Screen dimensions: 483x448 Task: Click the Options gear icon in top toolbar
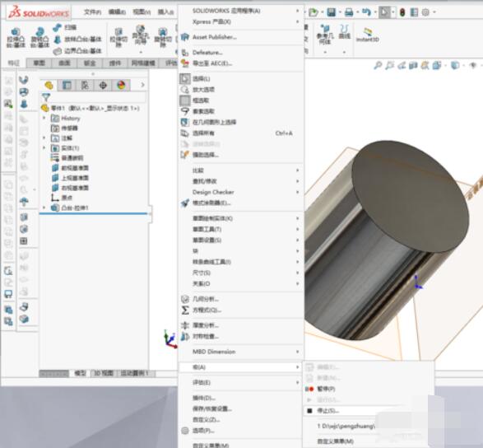(x=425, y=12)
